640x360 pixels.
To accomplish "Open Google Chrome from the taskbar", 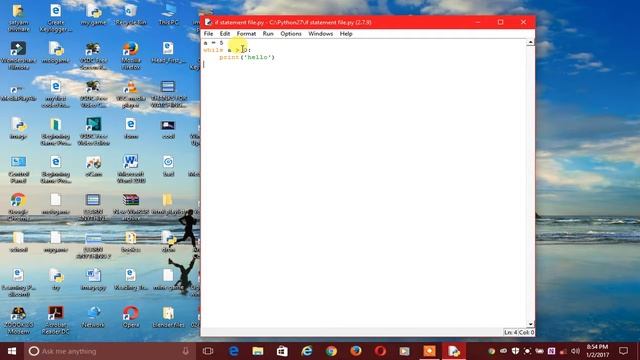I will pos(331,351).
